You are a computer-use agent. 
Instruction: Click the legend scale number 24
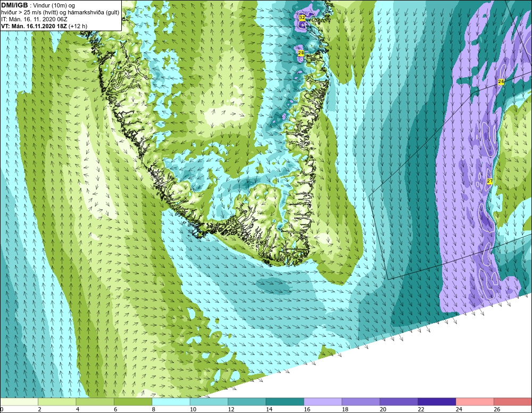459,409
